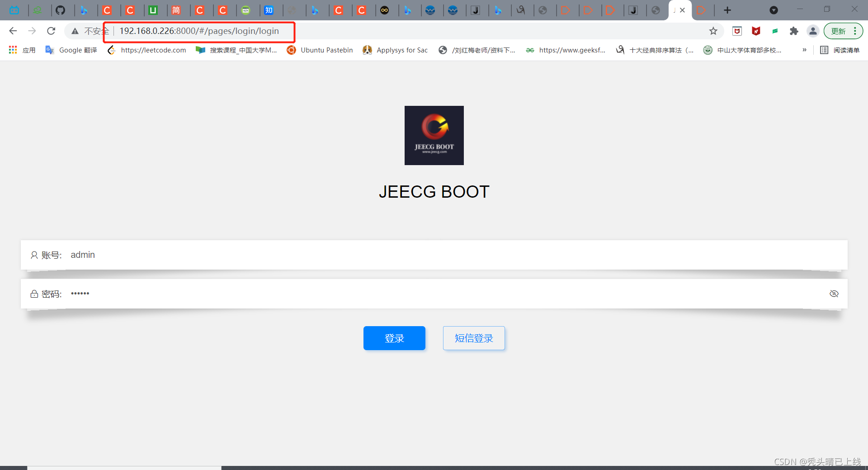Click the address bar URL
This screenshot has width=868, height=470.
[199, 31]
